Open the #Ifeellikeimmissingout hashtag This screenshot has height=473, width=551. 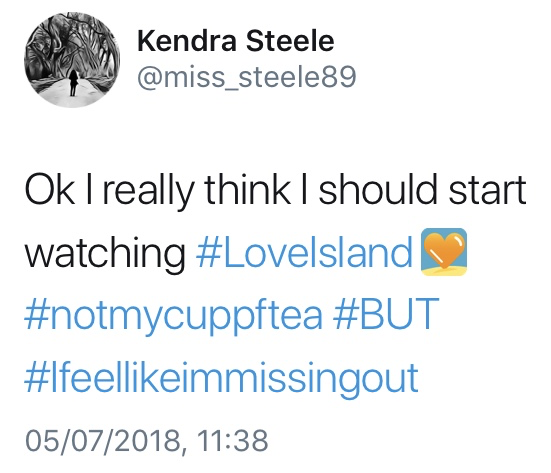click(x=221, y=377)
